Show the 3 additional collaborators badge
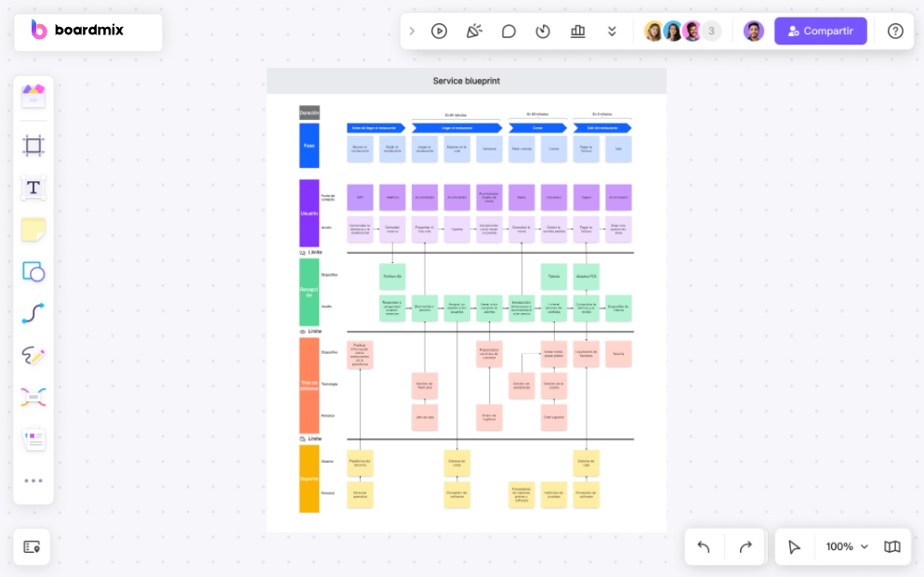924x577 pixels. (711, 32)
